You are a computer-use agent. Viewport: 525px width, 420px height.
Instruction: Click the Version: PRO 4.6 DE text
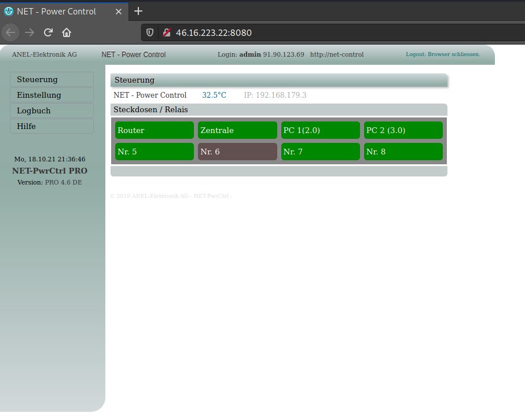coord(50,182)
